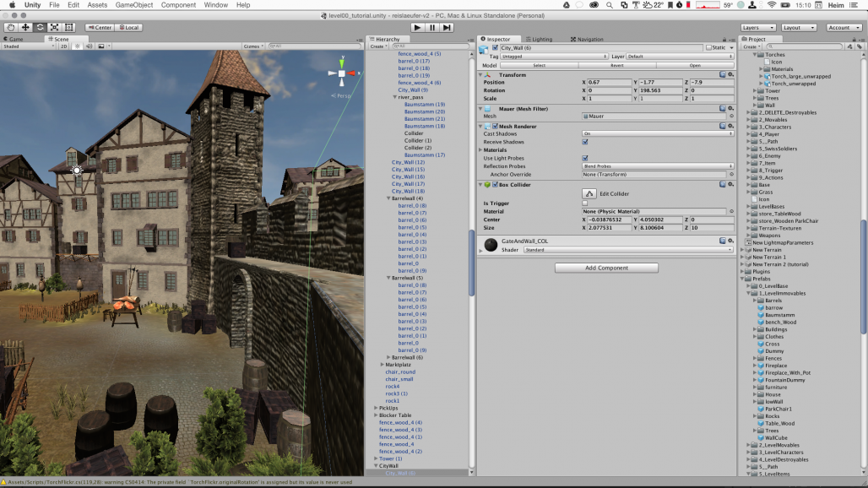Select the Move tool in the toolbar
Screen dimensions: 868x488
[25, 27]
